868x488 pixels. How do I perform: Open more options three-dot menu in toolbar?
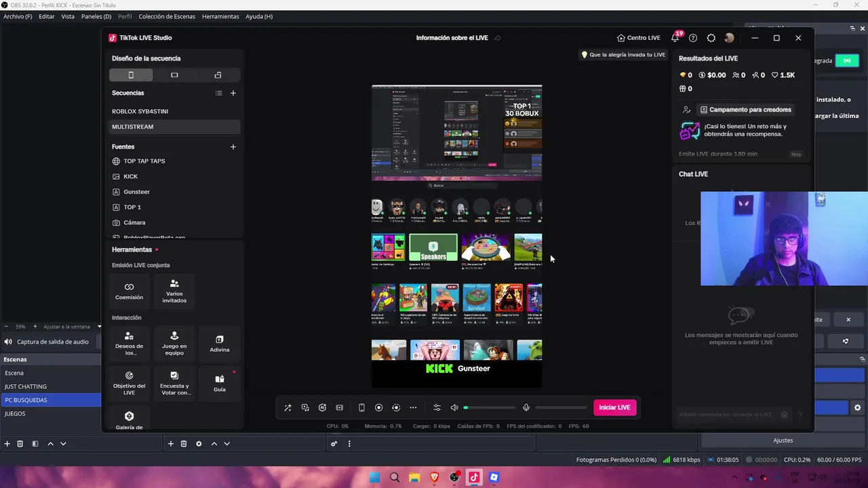pyautogui.click(x=413, y=407)
